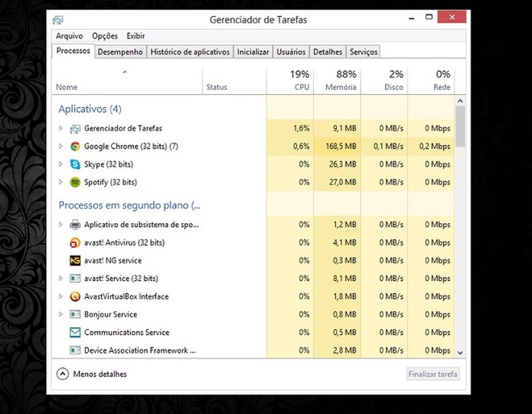Select the Skype application icon

click(x=75, y=164)
